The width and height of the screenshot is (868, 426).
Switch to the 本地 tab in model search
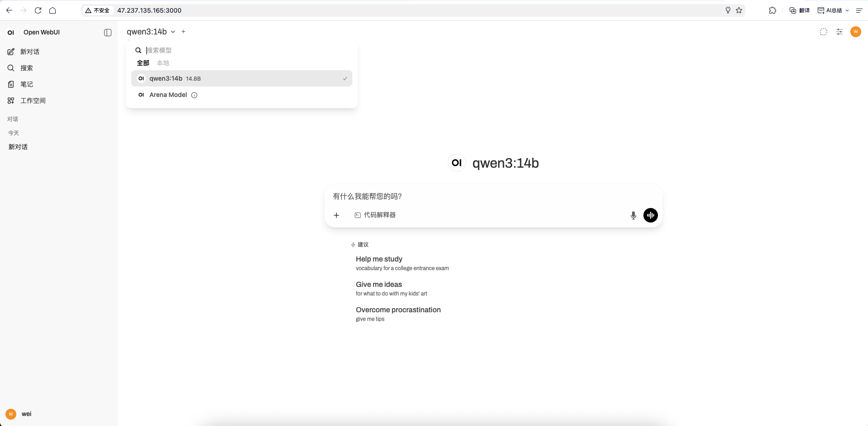tap(163, 63)
